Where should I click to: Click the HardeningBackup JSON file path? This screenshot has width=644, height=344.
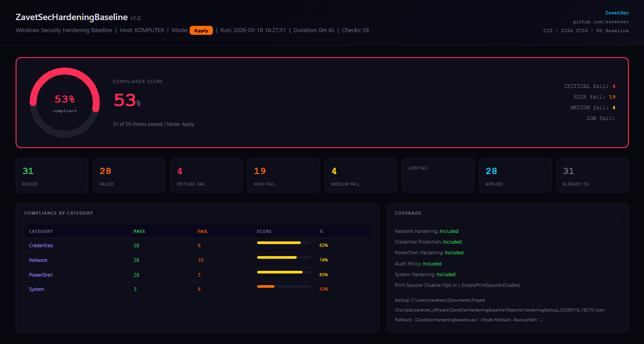point(500,310)
